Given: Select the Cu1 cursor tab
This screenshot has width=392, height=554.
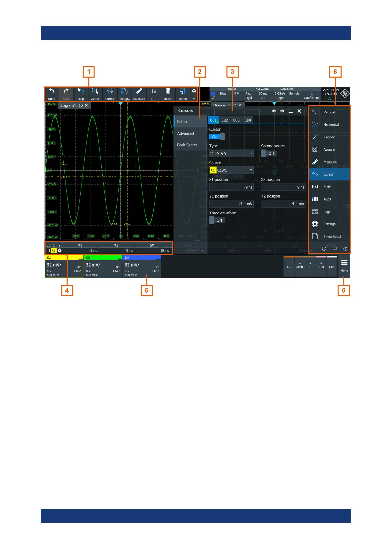Looking at the screenshot, I should [213, 120].
